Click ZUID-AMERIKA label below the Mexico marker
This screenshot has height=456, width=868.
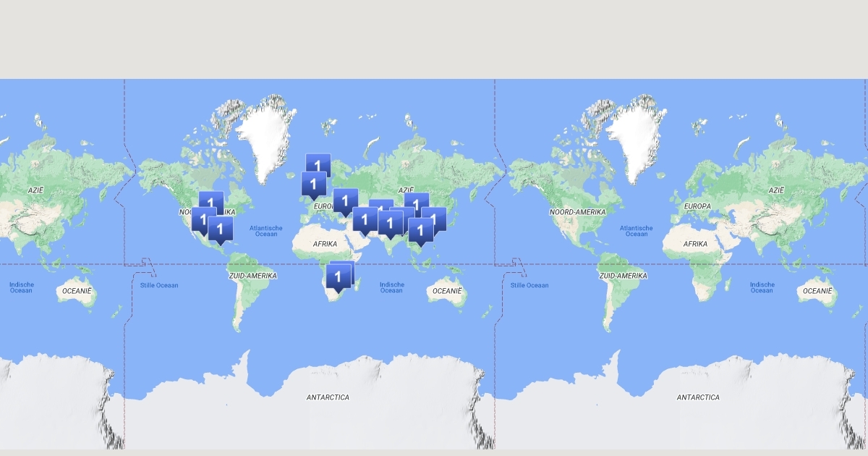253,276
